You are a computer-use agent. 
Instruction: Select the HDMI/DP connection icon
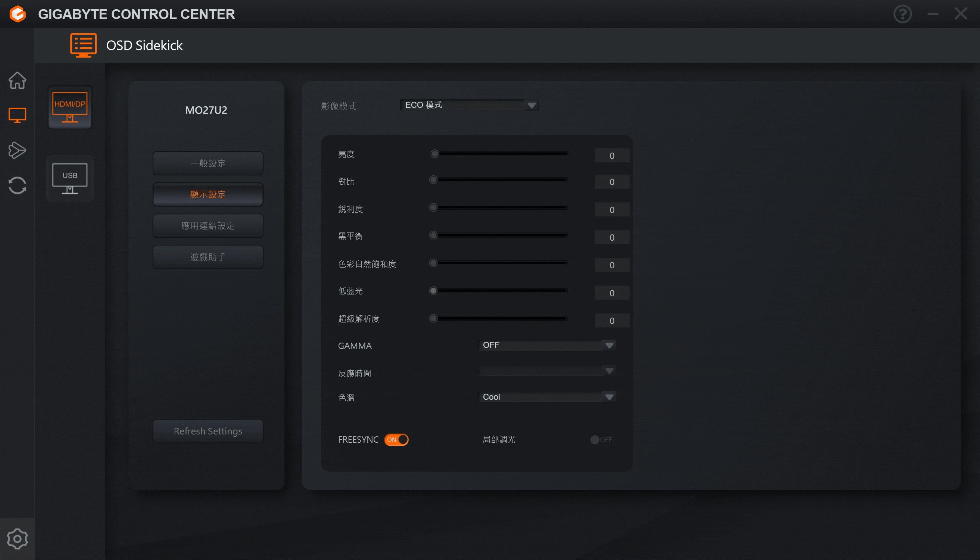click(x=70, y=107)
